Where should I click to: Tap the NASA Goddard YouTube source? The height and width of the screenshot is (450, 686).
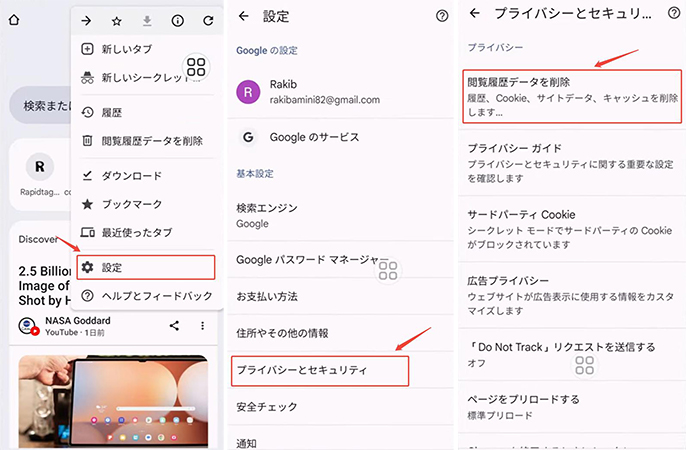[65, 326]
